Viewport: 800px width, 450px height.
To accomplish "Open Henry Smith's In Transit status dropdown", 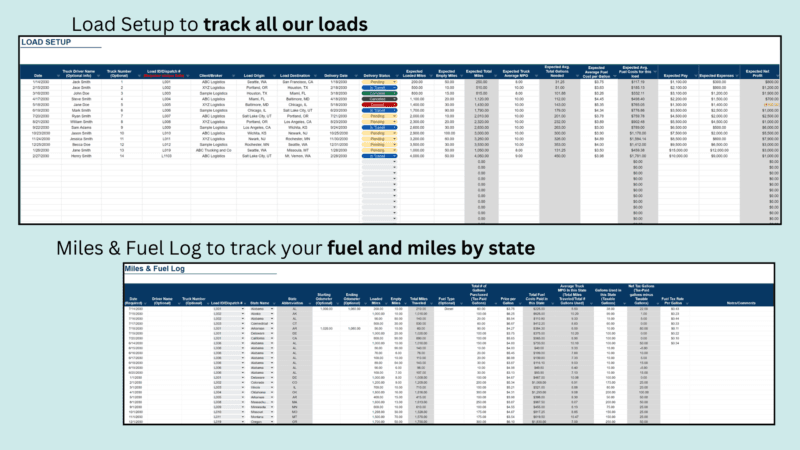I will tap(394, 156).
